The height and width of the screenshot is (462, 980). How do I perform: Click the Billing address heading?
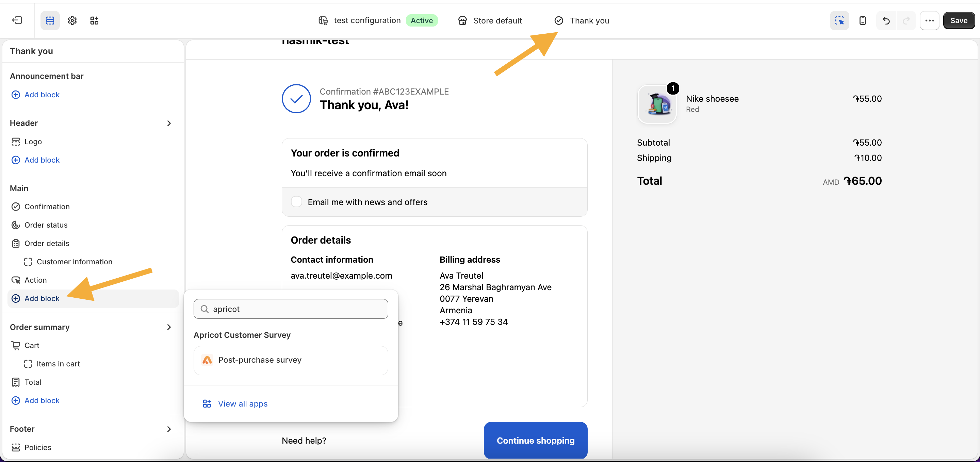470,260
